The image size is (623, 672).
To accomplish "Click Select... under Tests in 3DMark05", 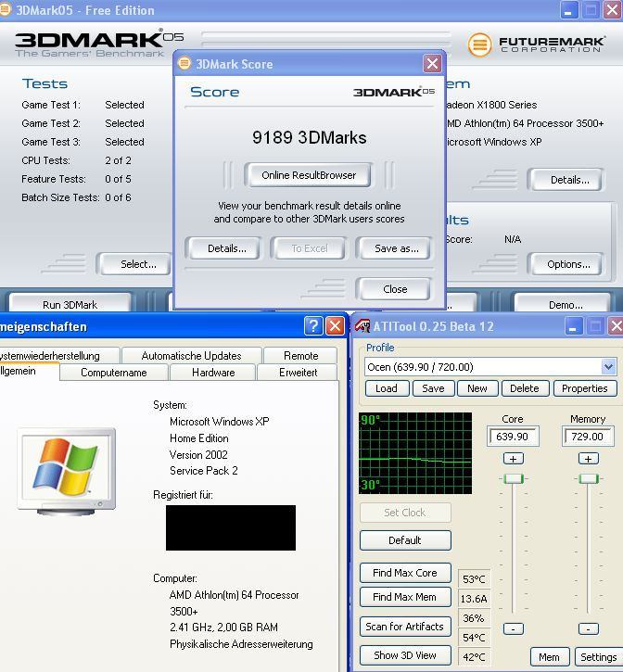I will click(135, 264).
